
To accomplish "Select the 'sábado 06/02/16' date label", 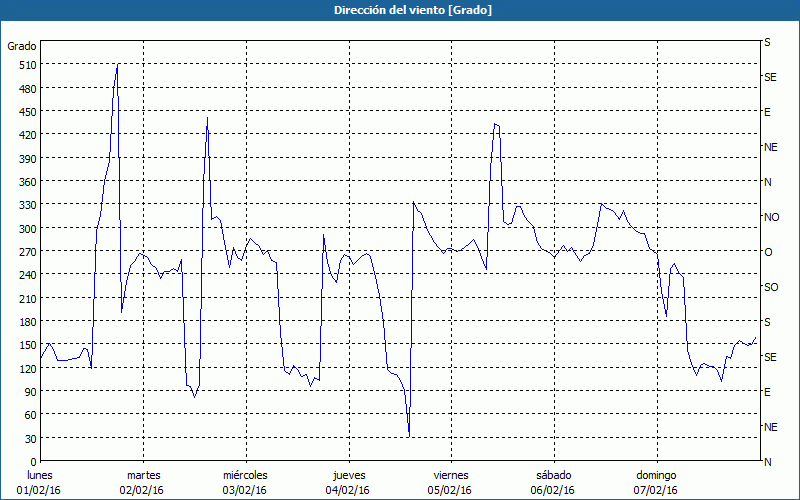I will point(552,482).
